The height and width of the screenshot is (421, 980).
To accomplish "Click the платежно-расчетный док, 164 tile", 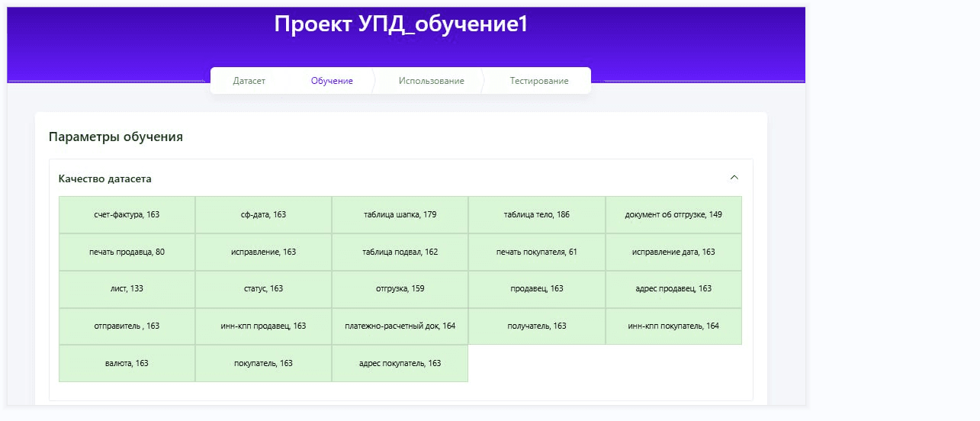I will point(400,326).
